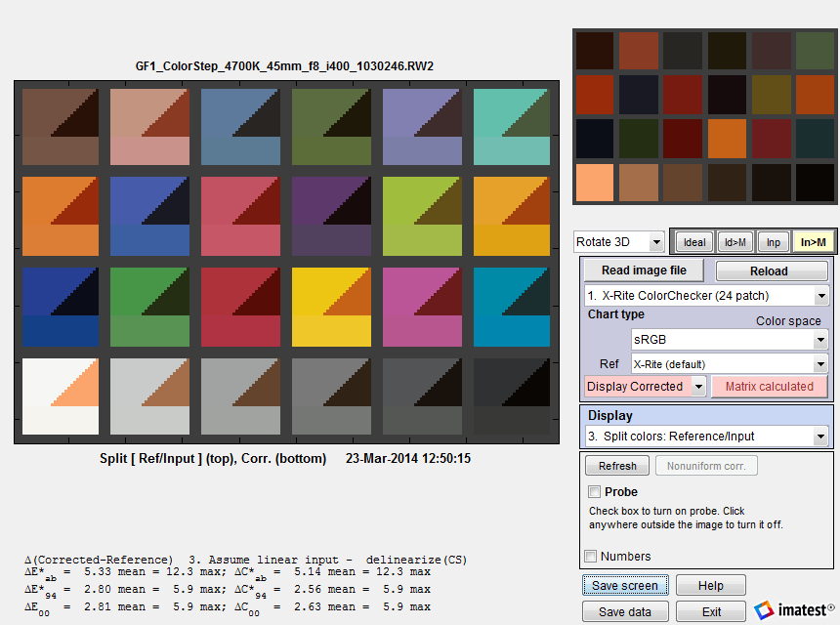Image resolution: width=840 pixels, height=625 pixels.
Task: Open the Split colors Display selector
Action: pyautogui.click(x=706, y=438)
